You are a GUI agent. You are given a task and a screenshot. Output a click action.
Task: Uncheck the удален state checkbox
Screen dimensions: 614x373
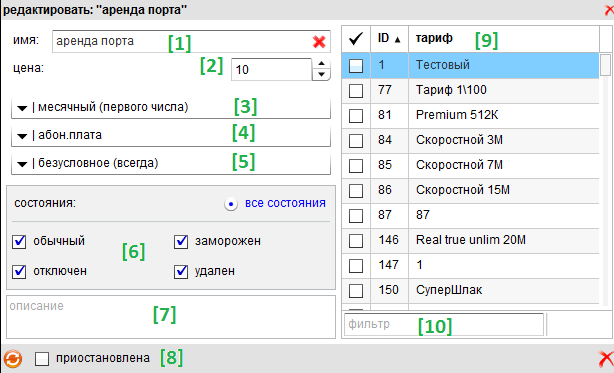[181, 271]
